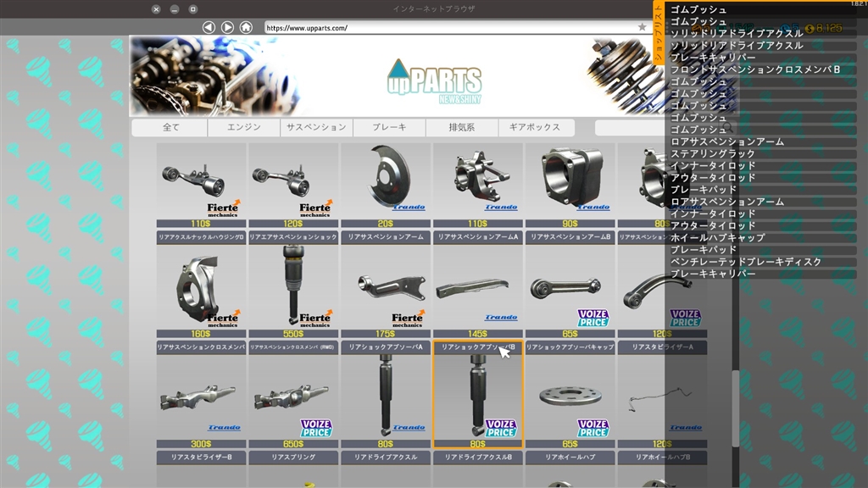868x488 pixels.
Task: Select the 全て category tab
Action: tap(170, 127)
